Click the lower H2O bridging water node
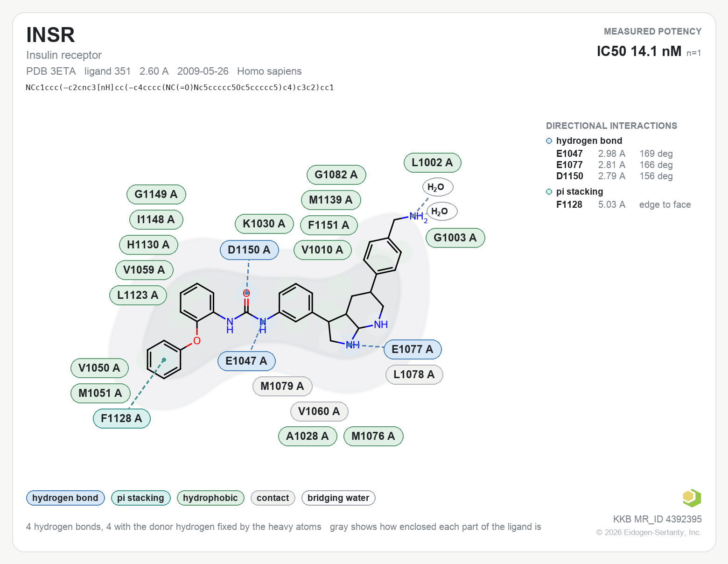The image size is (728, 564). (441, 212)
